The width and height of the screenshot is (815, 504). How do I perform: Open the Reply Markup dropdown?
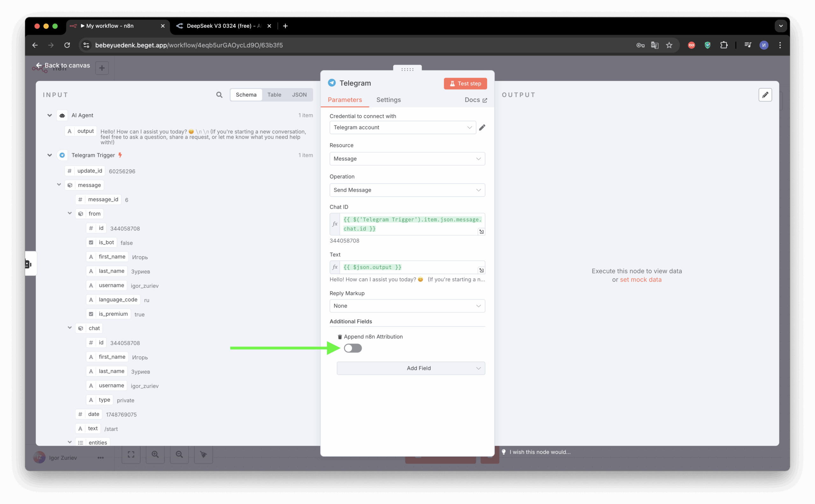[x=407, y=306]
